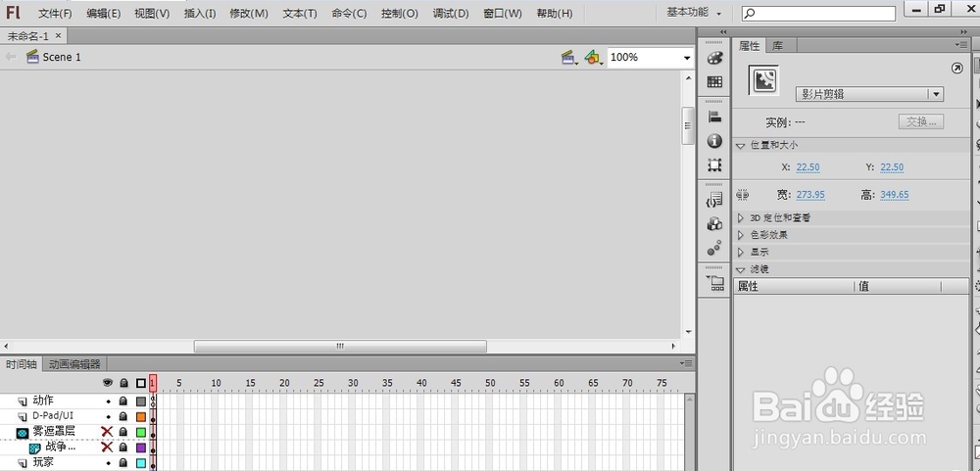Show the hidden 战争 layer
Viewport: 980px width, 471px height.
[108, 447]
